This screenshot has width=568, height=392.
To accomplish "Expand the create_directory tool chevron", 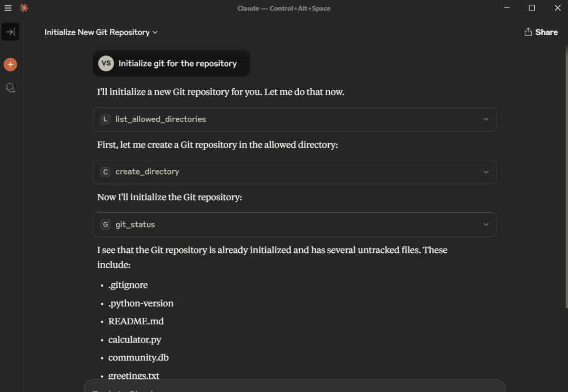I will click(x=486, y=172).
